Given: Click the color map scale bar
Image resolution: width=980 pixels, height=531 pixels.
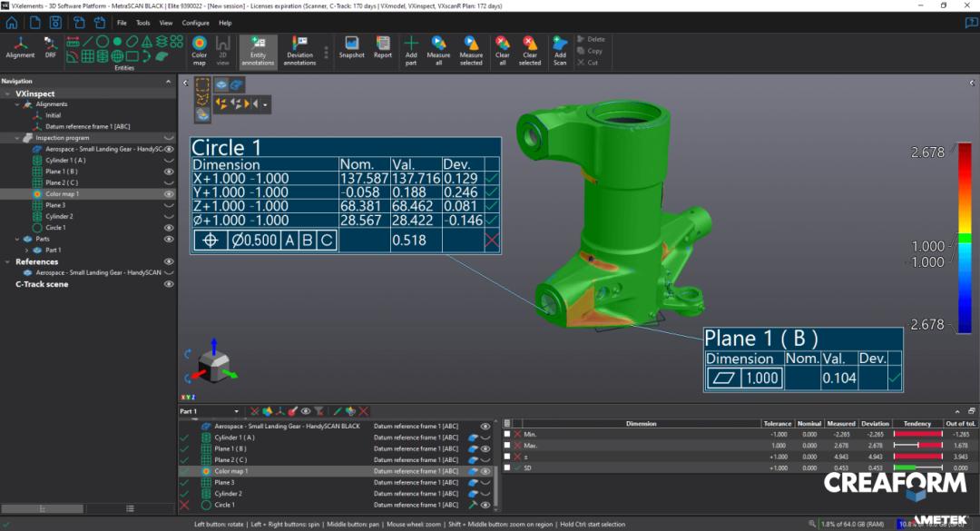Looking at the screenshot, I should tap(965, 238).
